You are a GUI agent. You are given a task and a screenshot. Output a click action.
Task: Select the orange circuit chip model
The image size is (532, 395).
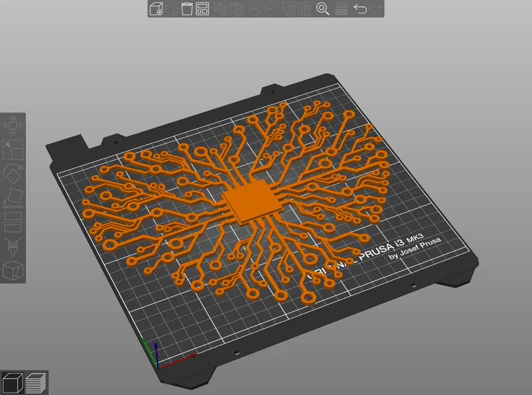(253, 202)
